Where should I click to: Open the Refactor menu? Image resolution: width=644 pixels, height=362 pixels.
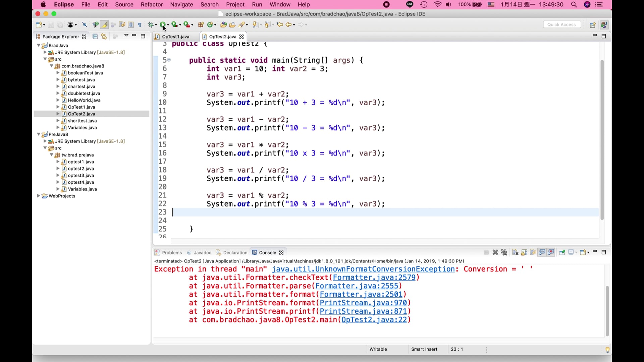[x=152, y=4]
